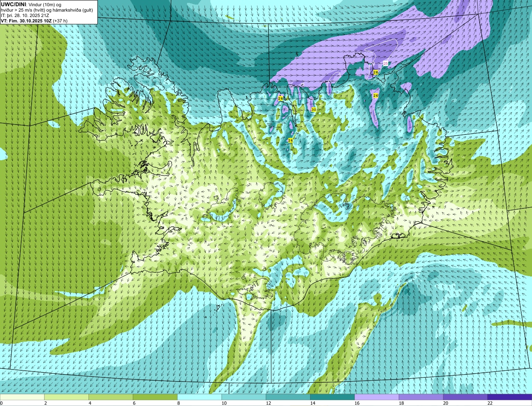
Task: Click the "18" value on the legend scale
Action: (401, 403)
